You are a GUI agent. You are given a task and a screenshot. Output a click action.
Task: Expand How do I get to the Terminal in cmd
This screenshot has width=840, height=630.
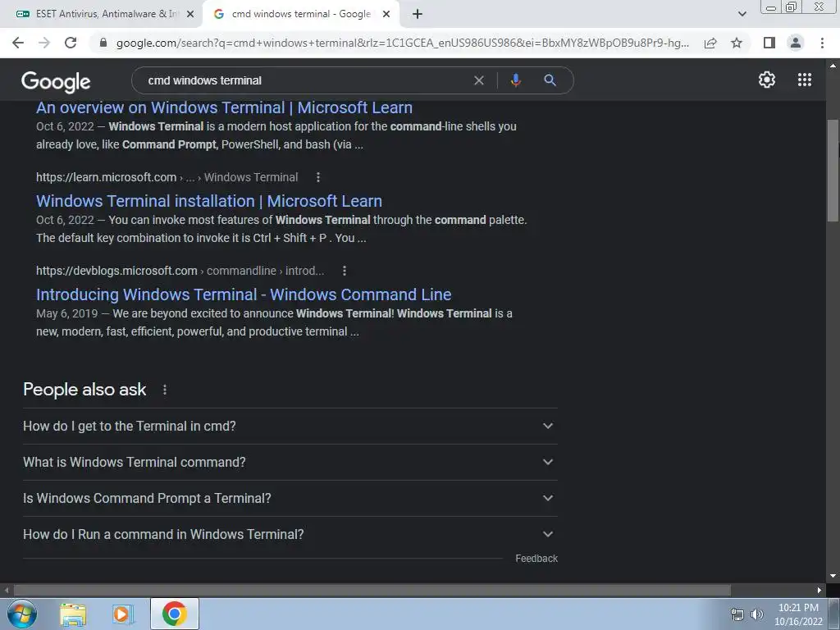point(290,427)
